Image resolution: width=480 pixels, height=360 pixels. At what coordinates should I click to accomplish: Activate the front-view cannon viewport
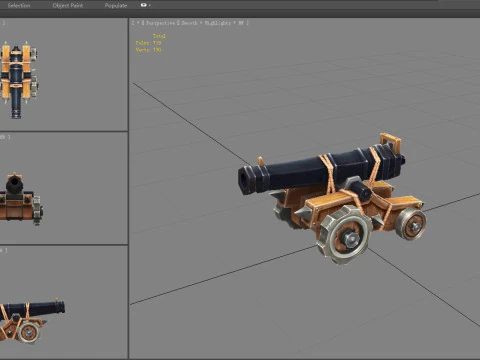click(63, 188)
